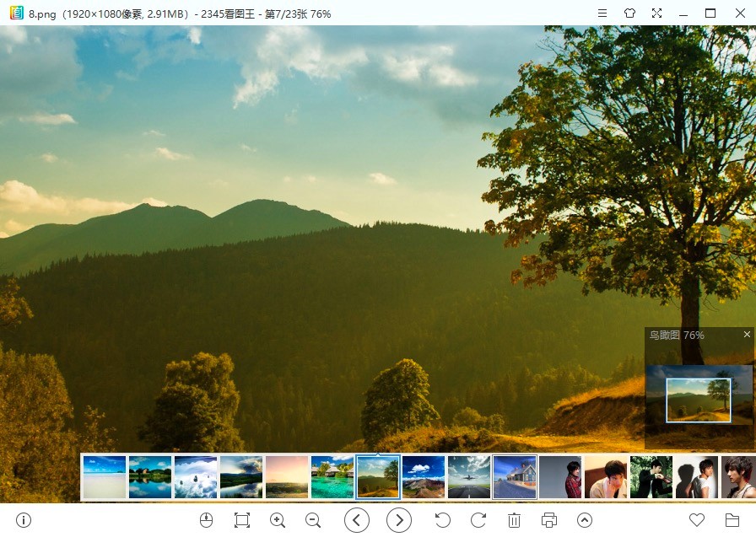Select the man resting on hand thumbnail
Image resolution: width=756 pixels, height=537 pixels.
point(606,477)
